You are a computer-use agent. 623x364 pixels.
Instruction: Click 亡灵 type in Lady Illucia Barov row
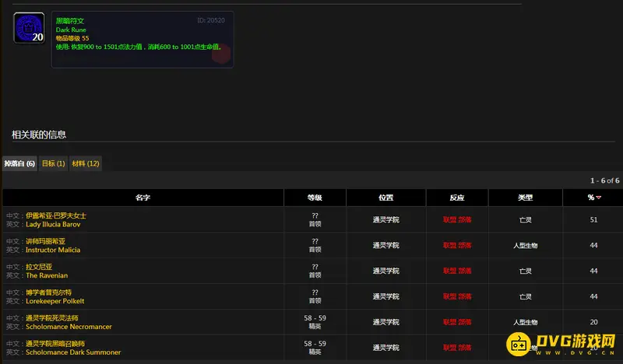[525, 220]
